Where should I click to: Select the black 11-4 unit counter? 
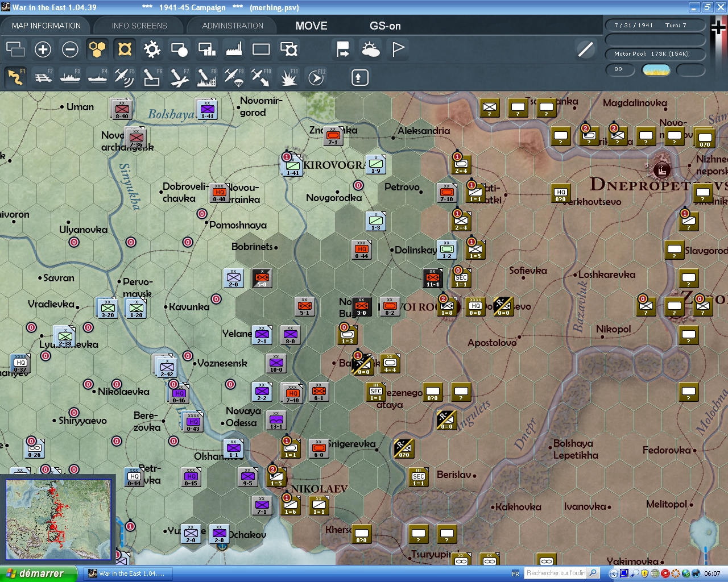point(433,278)
